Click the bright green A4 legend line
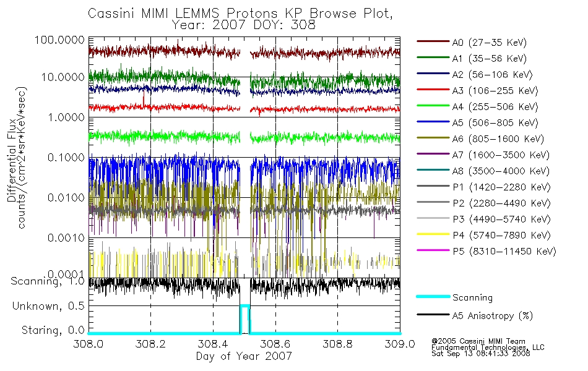Screen dimensions: 588x371 coord(433,106)
